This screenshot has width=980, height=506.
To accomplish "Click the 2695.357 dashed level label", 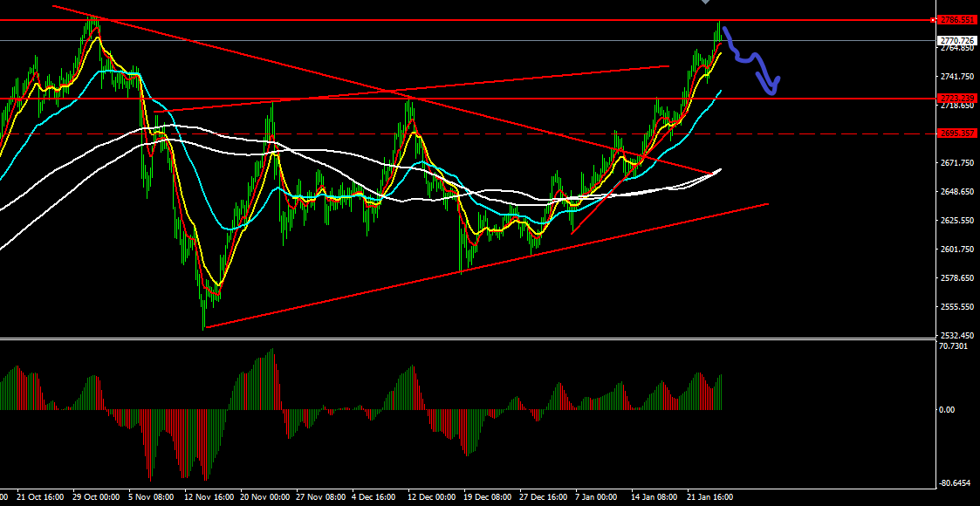I will pos(958,133).
